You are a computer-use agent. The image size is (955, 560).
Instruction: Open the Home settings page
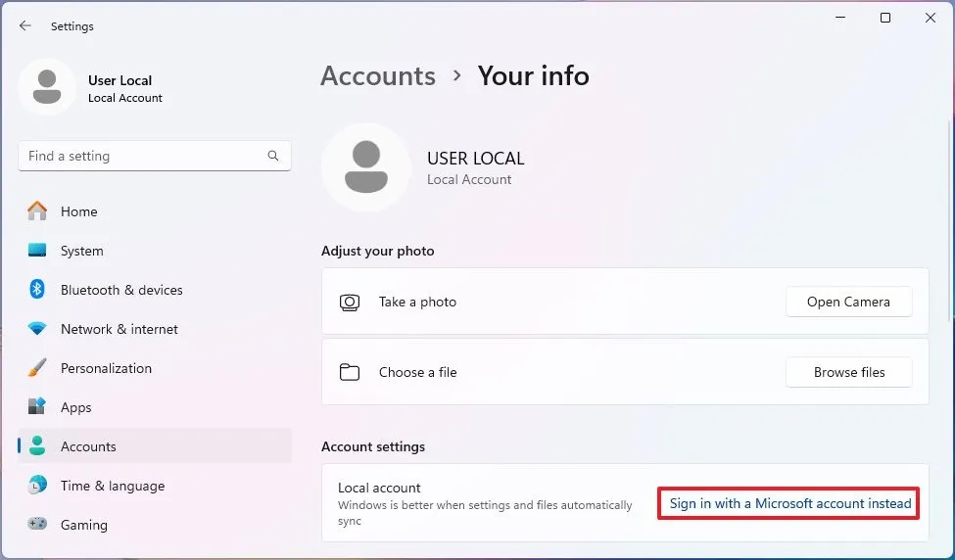tap(155, 211)
